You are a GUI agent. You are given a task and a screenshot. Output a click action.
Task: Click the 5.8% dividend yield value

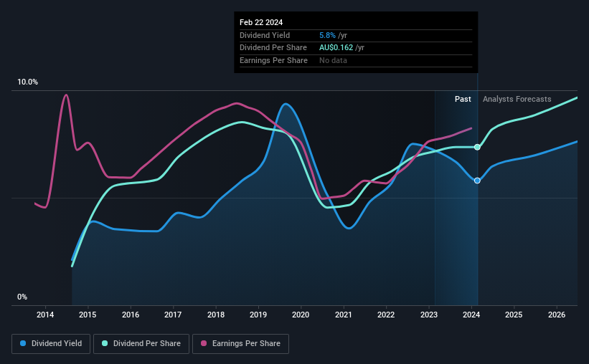327,35
